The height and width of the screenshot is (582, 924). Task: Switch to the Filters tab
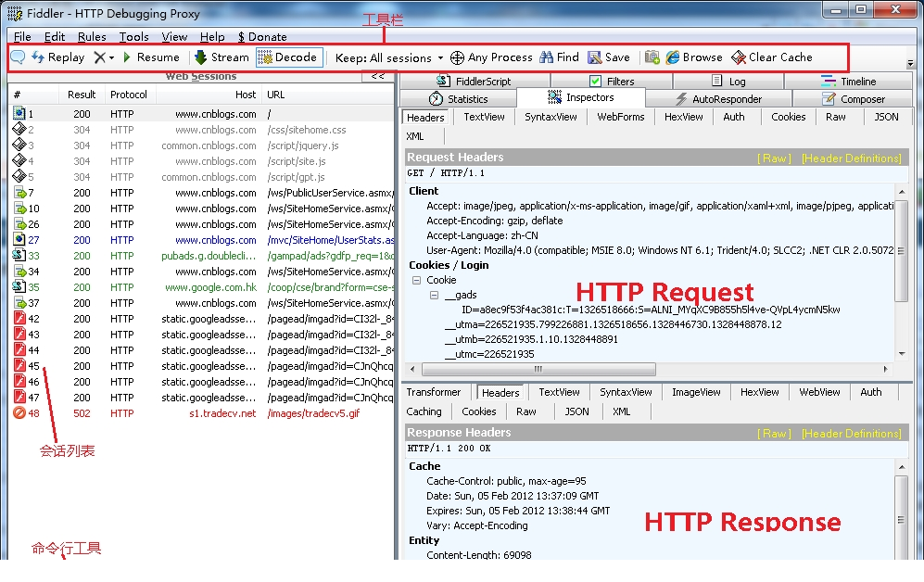point(611,82)
